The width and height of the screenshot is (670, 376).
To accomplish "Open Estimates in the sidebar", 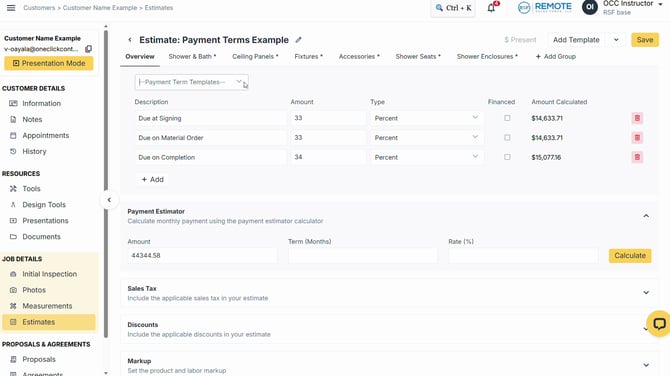I will (x=49, y=322).
